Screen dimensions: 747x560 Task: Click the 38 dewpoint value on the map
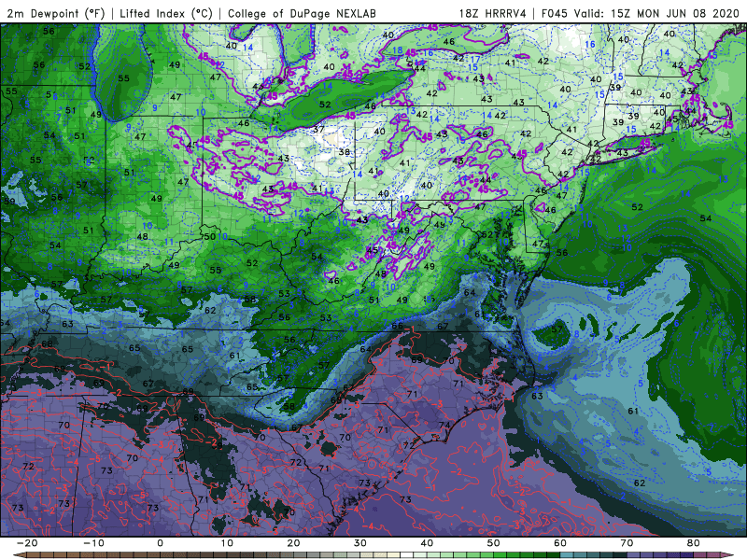pyautogui.click(x=344, y=152)
